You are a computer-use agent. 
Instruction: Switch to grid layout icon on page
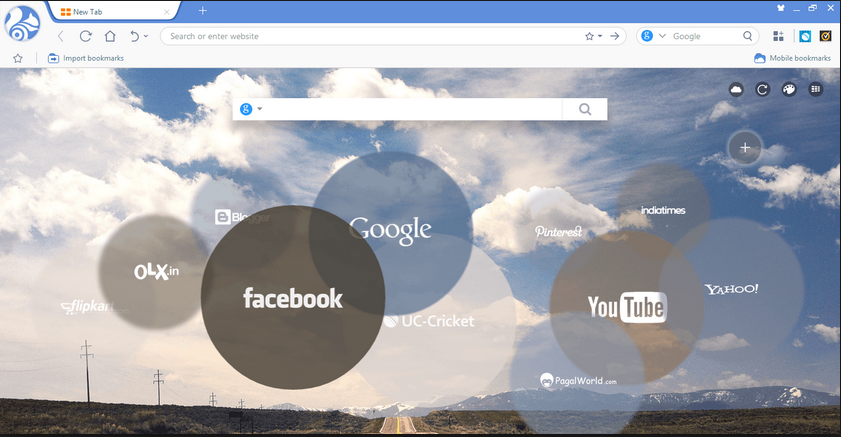(x=816, y=90)
